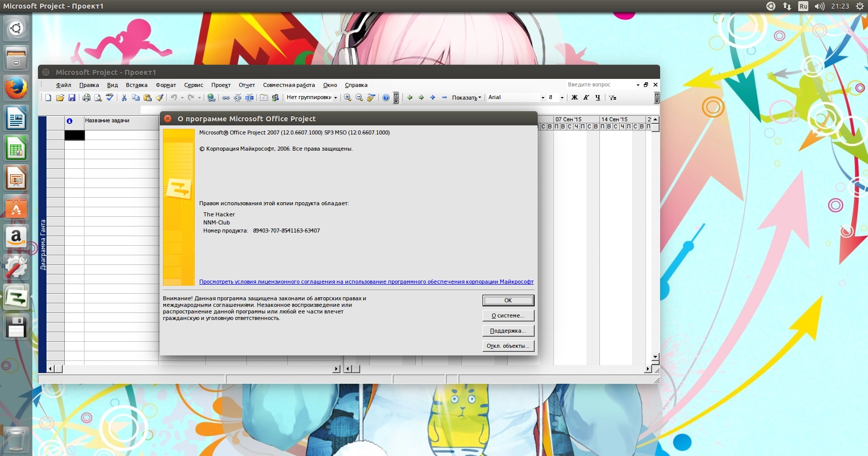The image size is (868, 456).
Task: Open the Сервис menu
Action: [x=194, y=85]
